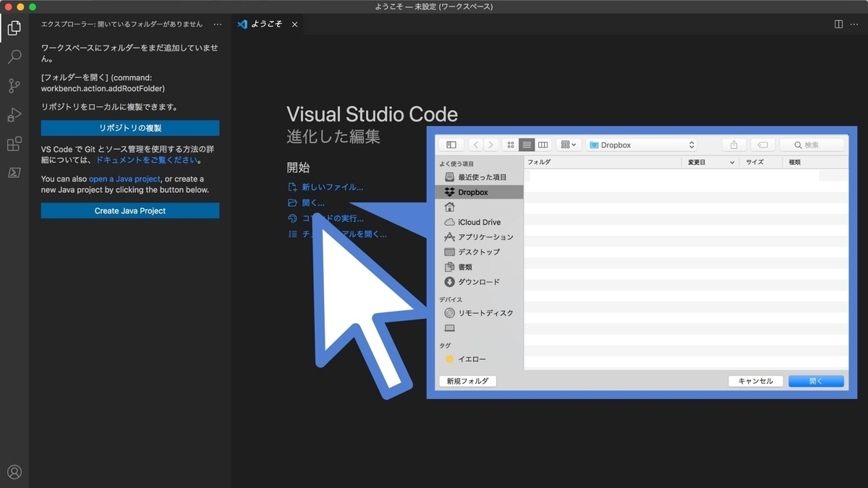
Task: Follow the open a Java project link
Action: (124, 179)
